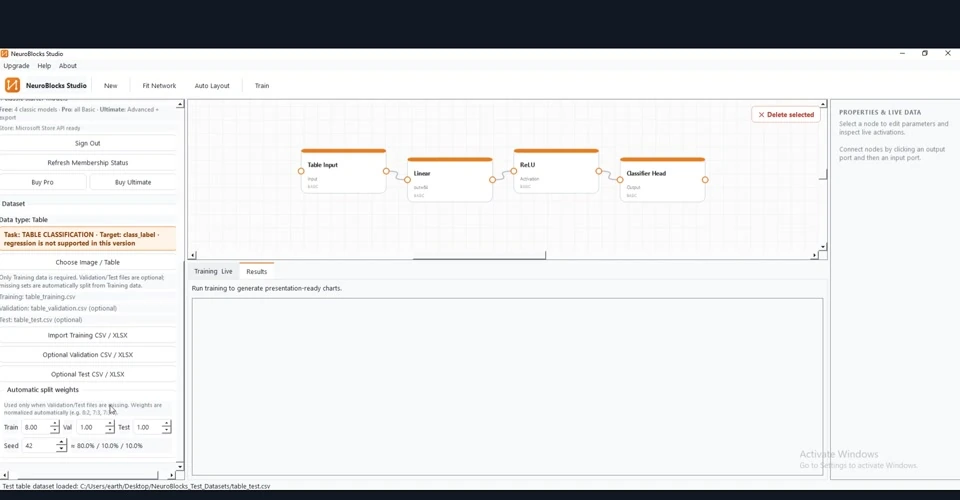960x500 pixels.
Task: Click the 'Training: table_training.csv' text
Action: tap(37, 297)
